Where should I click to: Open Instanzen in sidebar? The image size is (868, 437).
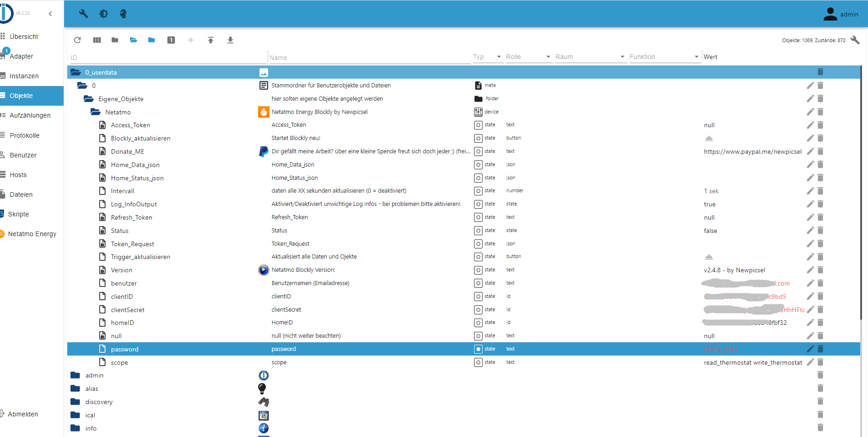click(32, 76)
